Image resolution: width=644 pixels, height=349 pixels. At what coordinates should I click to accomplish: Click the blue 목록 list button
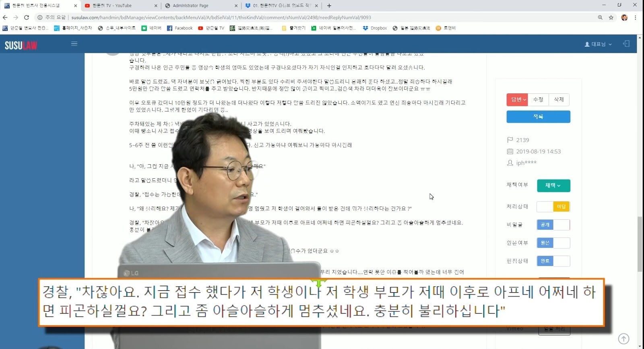[x=538, y=117]
